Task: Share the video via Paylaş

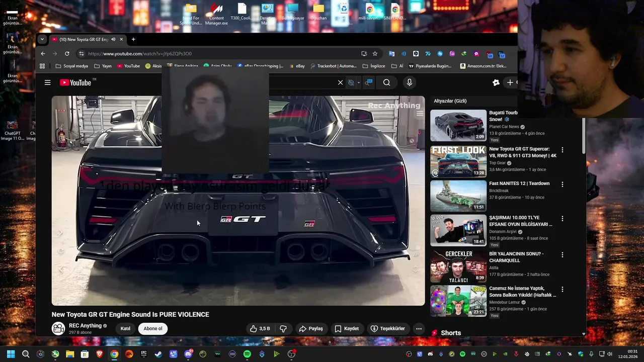Action: pos(310,328)
